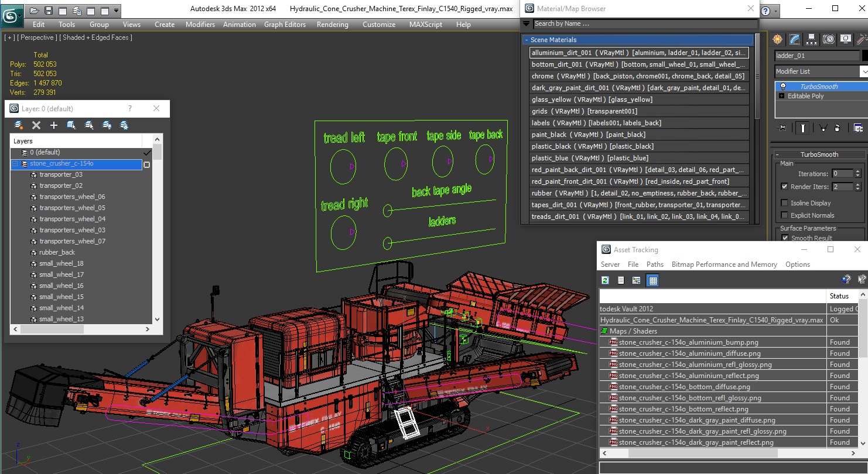Click the Render Iters spinner arrows
Screen dimensions: 868x474
[858, 187]
